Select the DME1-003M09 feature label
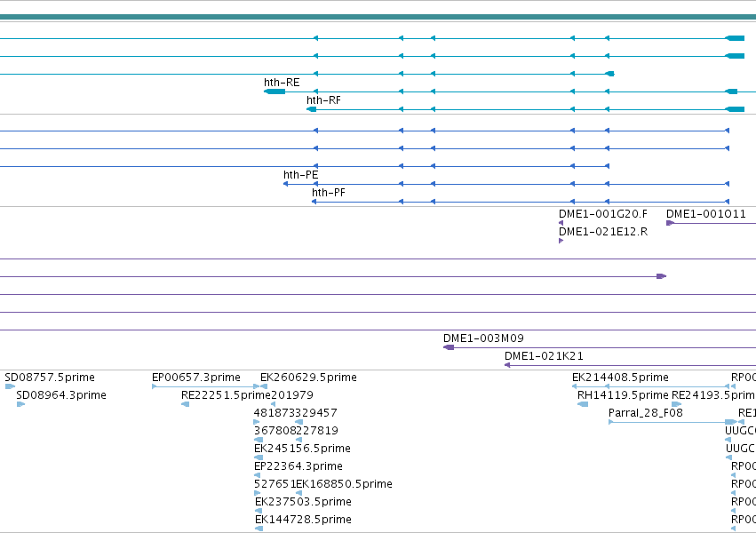 pos(483,338)
